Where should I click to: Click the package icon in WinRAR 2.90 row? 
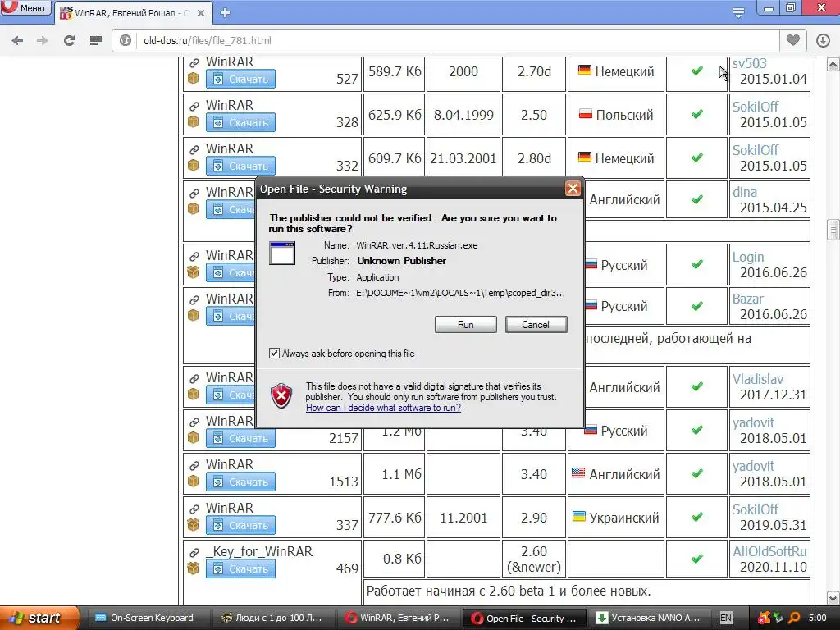pos(194,524)
